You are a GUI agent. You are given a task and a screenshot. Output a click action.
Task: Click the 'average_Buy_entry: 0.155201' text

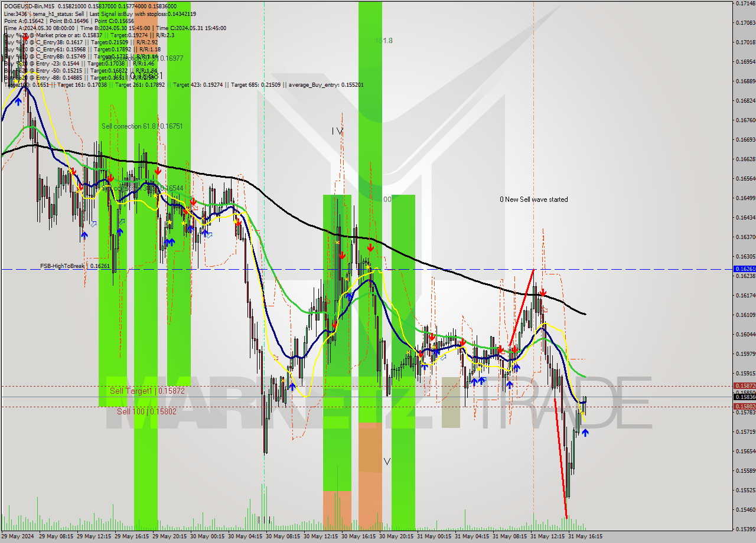(x=326, y=85)
